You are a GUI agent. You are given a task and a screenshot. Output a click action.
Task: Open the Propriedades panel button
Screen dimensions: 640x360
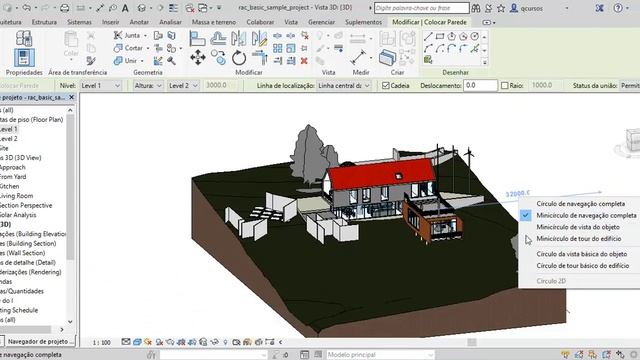point(24,58)
